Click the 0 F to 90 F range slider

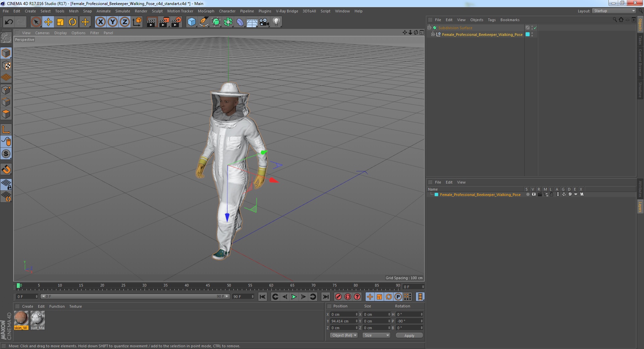135,296
